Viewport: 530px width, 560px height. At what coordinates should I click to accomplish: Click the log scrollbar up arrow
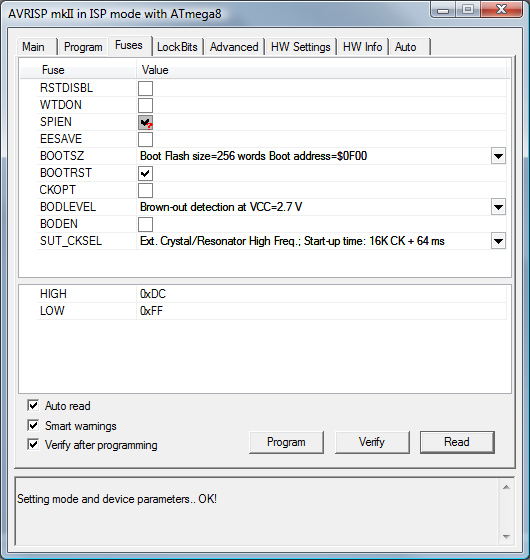coord(506,488)
